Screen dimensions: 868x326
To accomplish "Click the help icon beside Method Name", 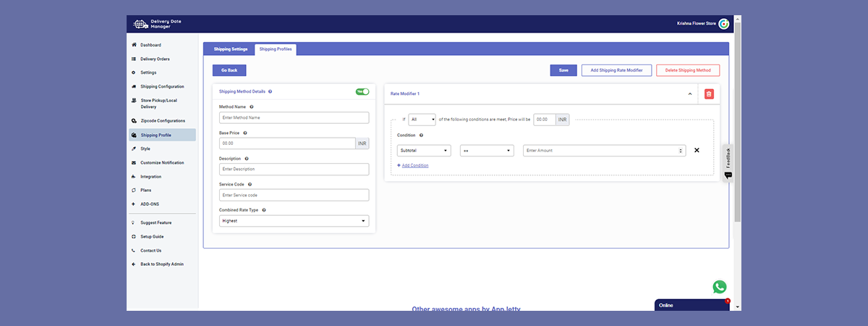I will (251, 106).
